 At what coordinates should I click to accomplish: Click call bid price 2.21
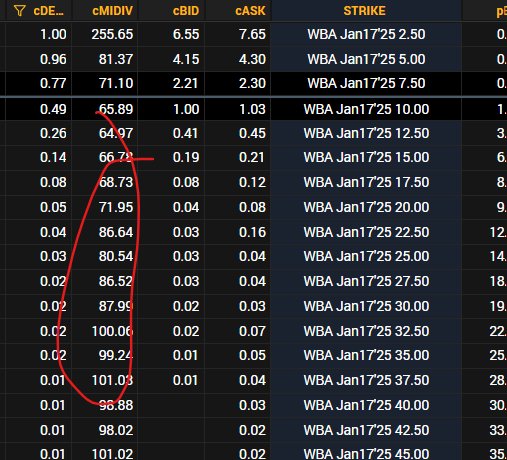pyautogui.click(x=186, y=83)
